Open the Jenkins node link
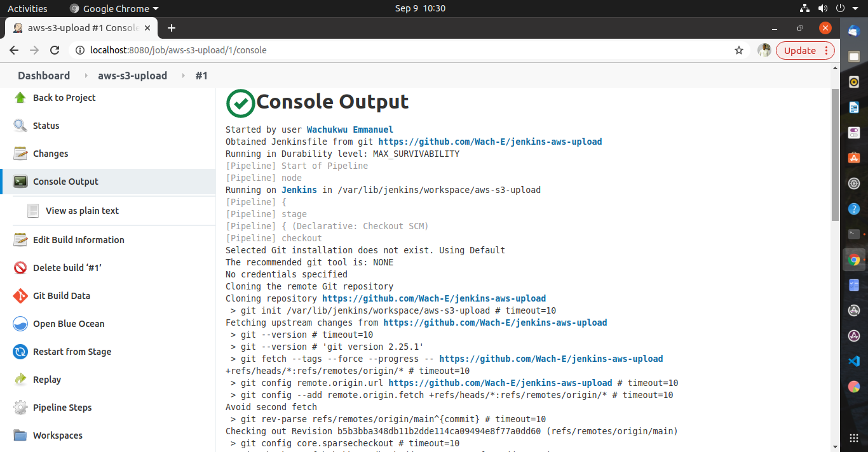 299,190
